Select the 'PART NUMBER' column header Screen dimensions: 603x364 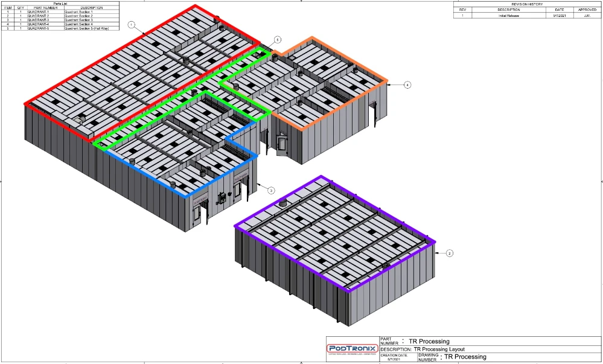click(x=46, y=8)
